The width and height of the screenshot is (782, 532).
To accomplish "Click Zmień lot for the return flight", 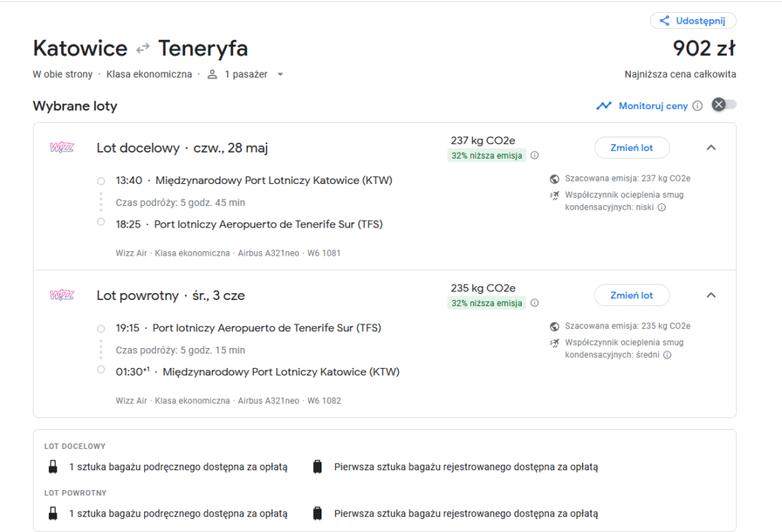I will pyautogui.click(x=632, y=295).
